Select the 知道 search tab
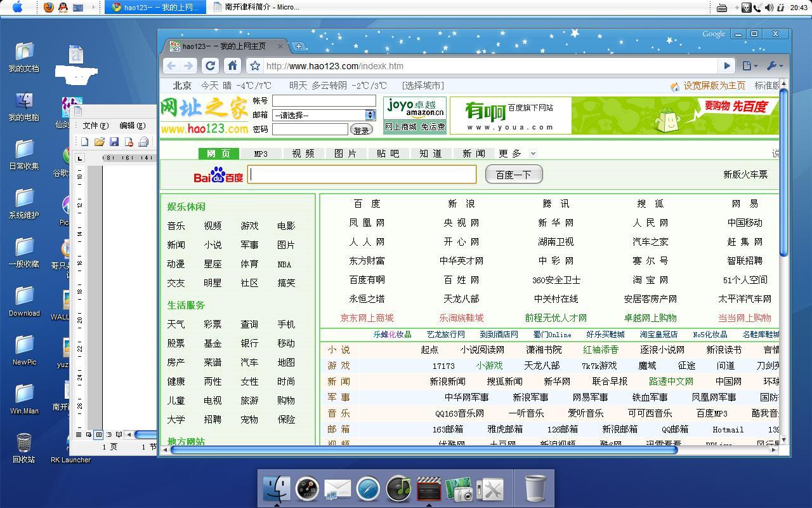The height and width of the screenshot is (508, 812). click(x=431, y=154)
